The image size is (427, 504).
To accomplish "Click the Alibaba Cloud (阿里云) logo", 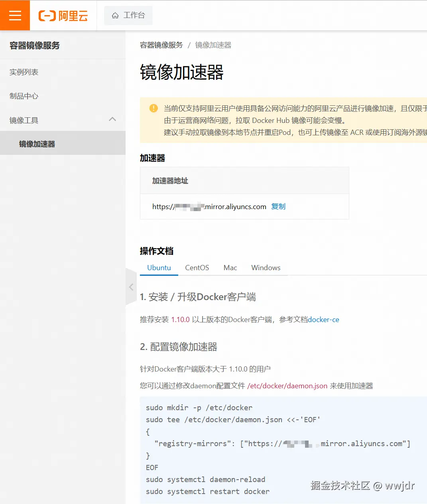I will pos(63,16).
